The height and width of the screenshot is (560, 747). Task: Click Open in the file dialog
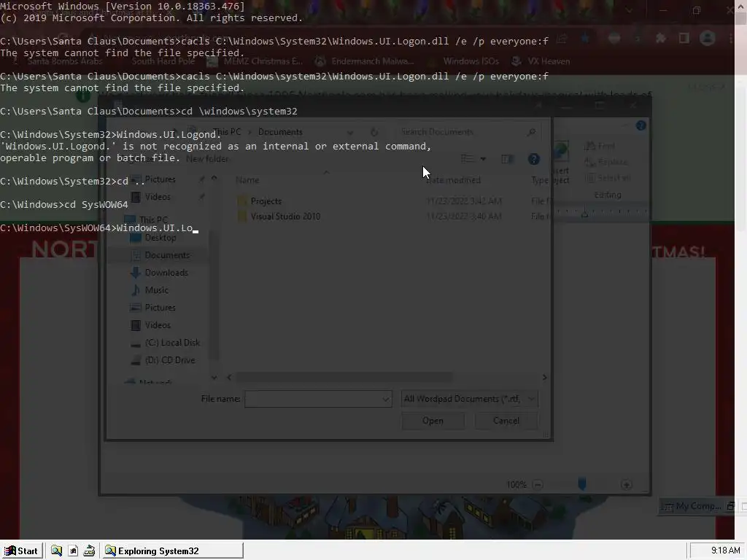[433, 421]
